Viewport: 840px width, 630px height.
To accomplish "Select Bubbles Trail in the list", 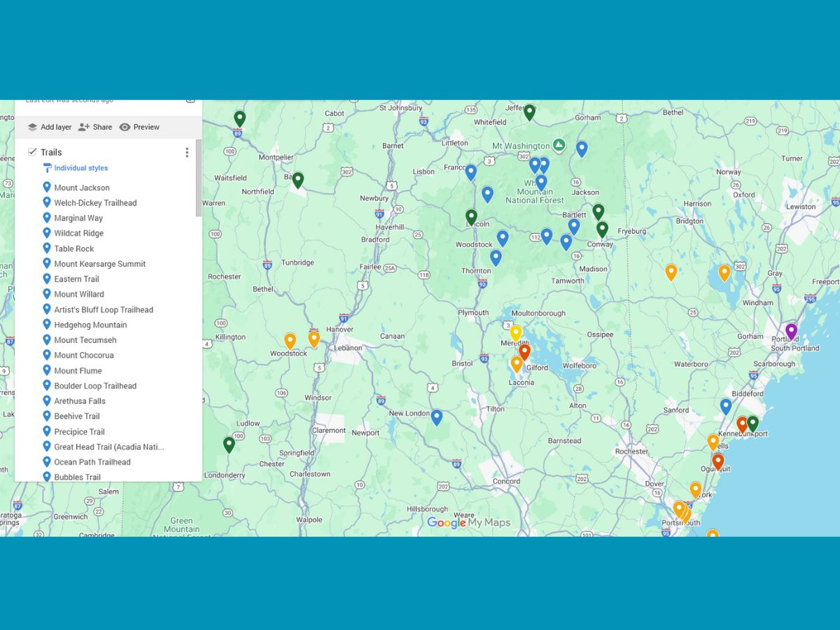I will (x=77, y=477).
